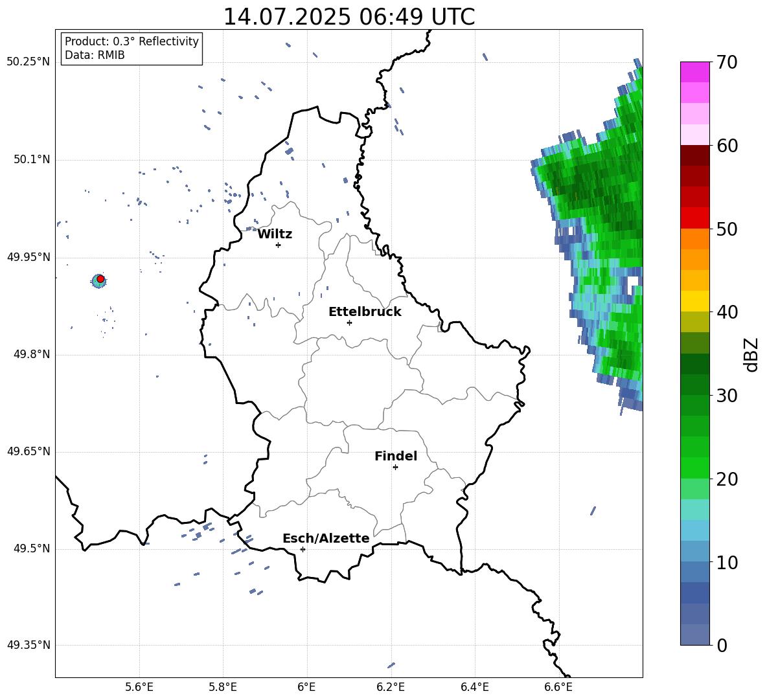Click the 6.2°E longitude label
Screen dimensions: 767x700
(x=391, y=688)
